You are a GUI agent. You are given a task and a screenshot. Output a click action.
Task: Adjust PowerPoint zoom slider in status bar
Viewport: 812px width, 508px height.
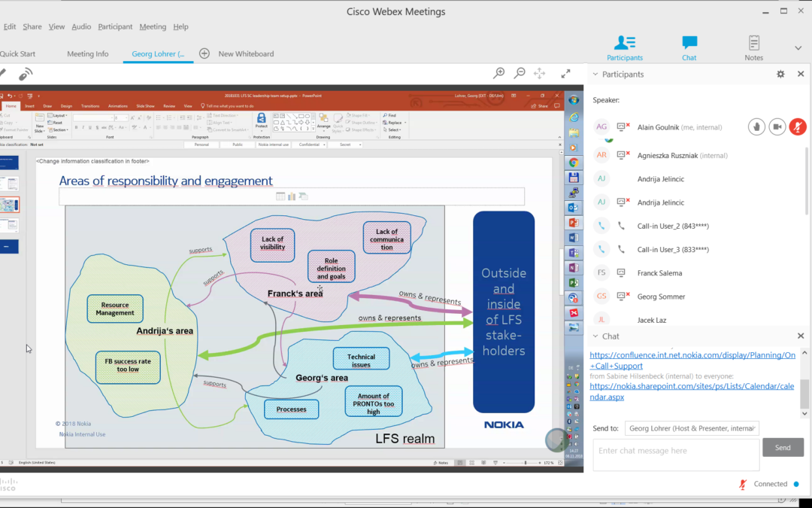(x=525, y=462)
